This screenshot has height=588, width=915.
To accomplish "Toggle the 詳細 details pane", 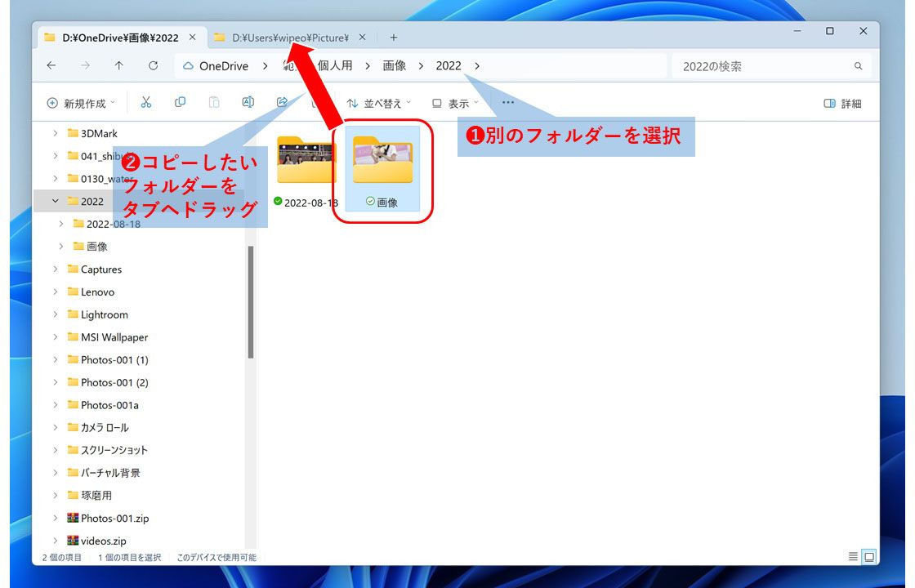I will (842, 103).
